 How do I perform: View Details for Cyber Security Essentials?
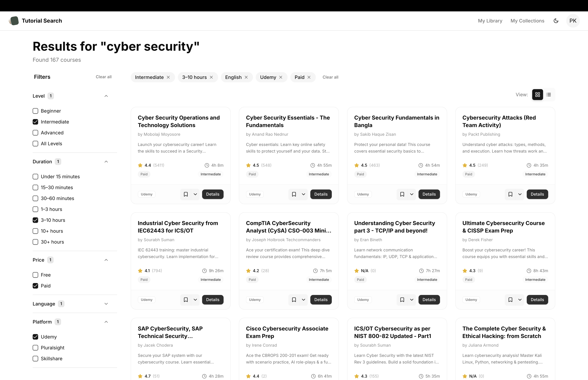click(x=321, y=194)
